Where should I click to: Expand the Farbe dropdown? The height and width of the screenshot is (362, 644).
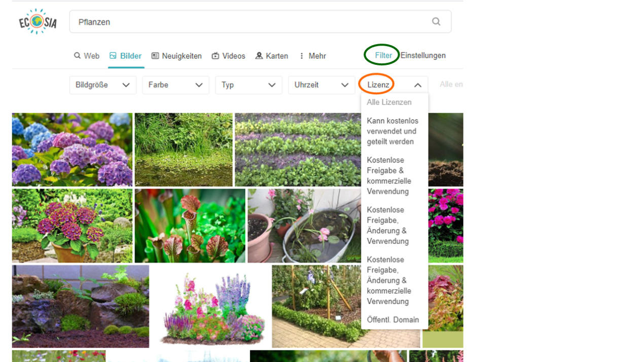[x=175, y=85]
